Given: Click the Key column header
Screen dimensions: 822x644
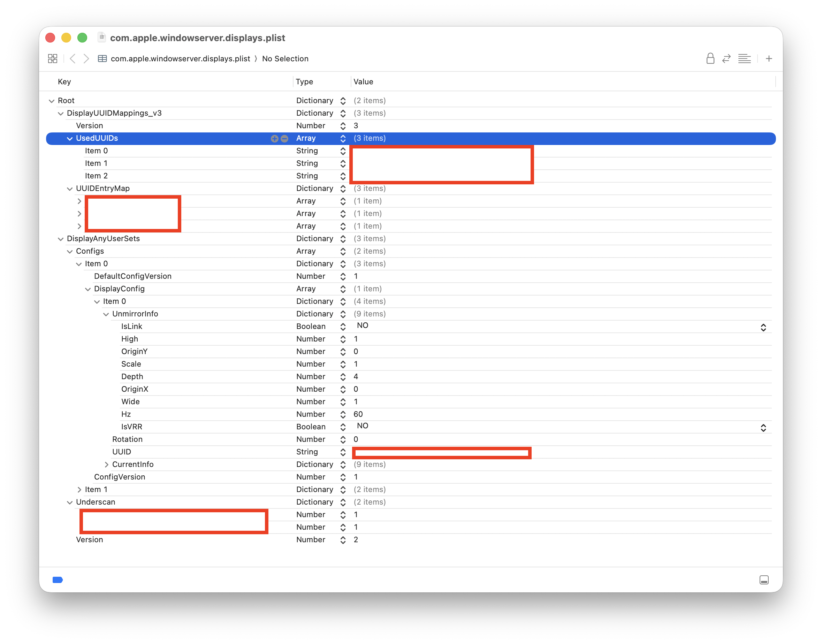Looking at the screenshot, I should [64, 82].
